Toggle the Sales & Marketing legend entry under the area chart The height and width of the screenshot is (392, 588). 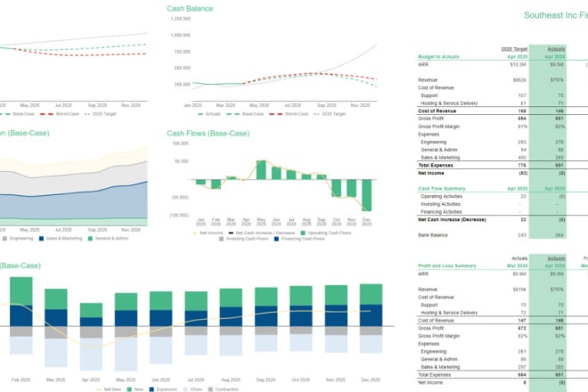(61, 238)
